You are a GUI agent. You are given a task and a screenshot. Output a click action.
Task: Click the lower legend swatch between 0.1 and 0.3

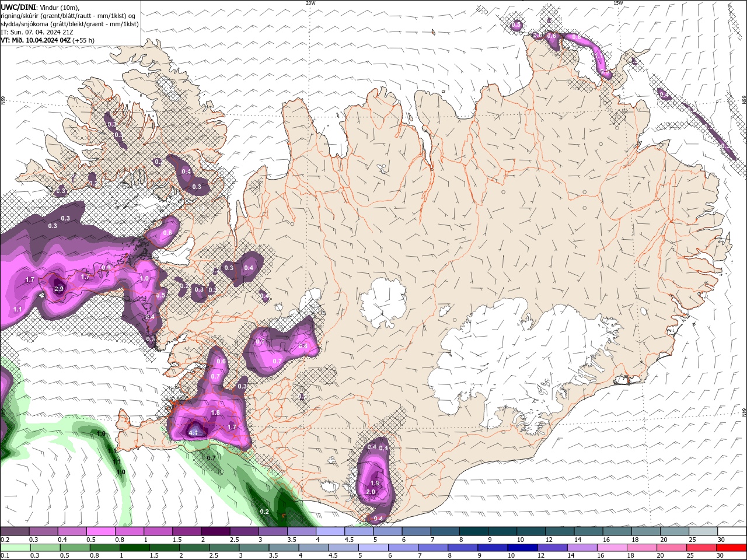point(15,548)
